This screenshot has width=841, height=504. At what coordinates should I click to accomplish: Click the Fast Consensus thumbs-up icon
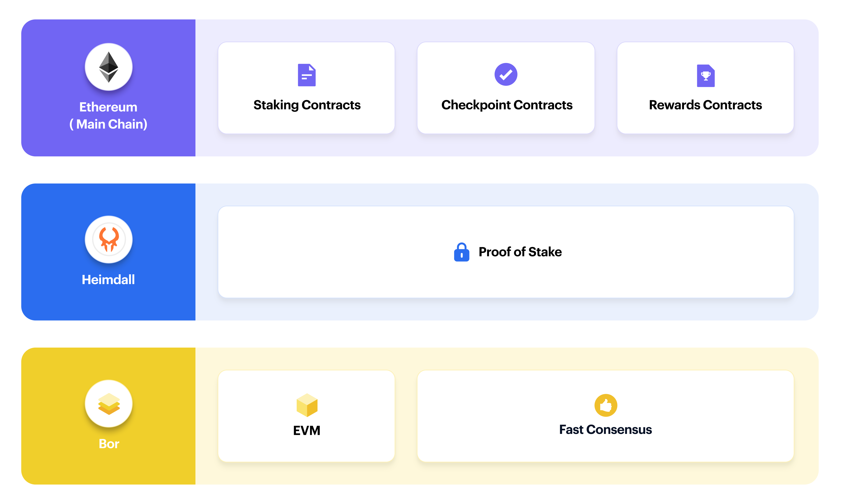pyautogui.click(x=606, y=405)
